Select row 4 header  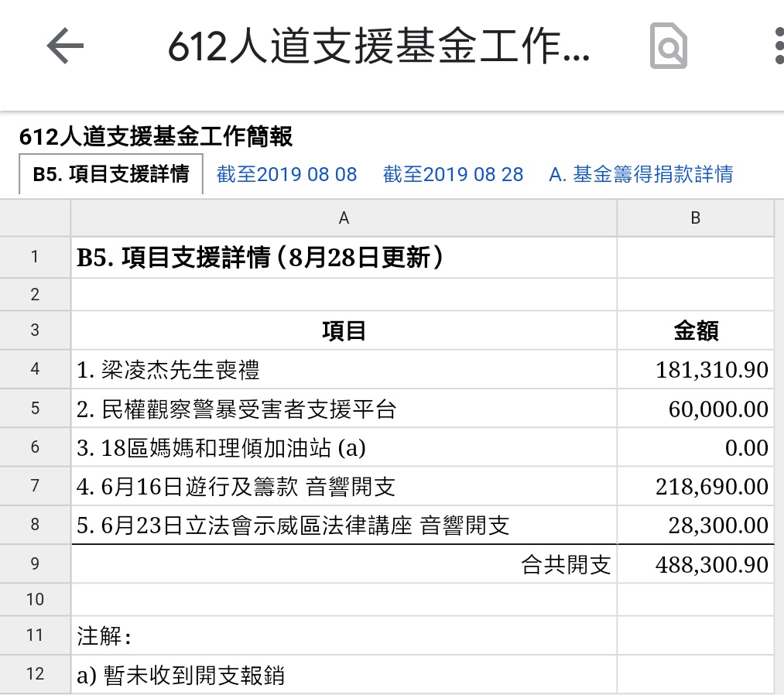coord(35,369)
